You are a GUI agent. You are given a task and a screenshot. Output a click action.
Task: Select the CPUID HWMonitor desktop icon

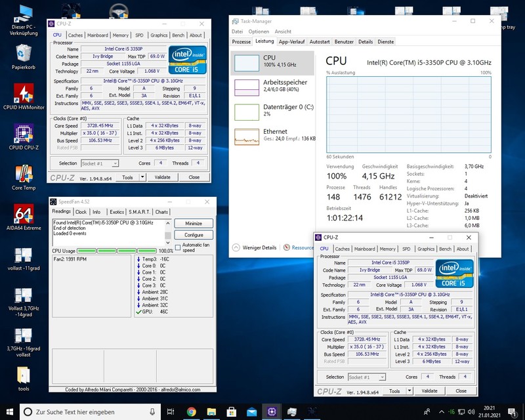pos(24,96)
